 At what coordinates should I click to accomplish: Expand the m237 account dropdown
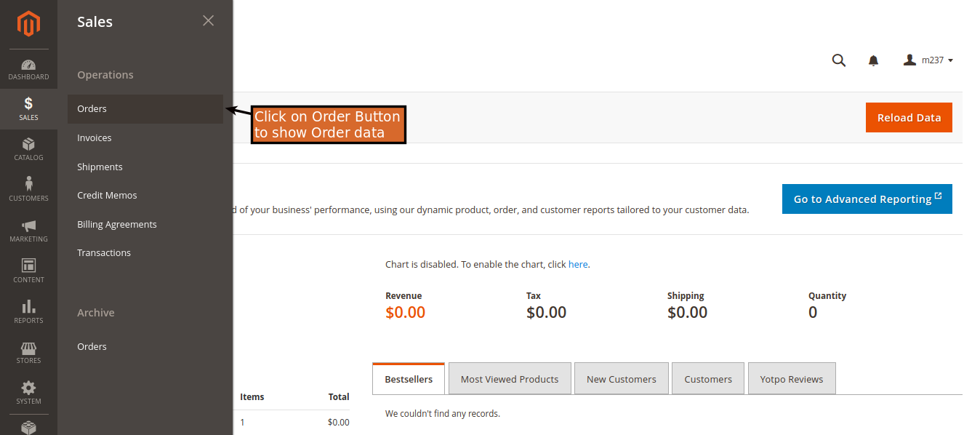click(x=928, y=60)
